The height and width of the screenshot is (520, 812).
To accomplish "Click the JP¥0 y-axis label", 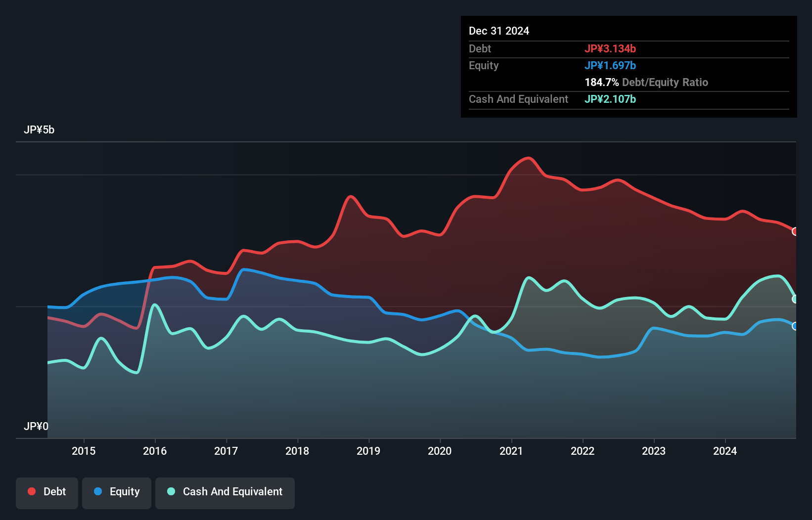I will point(36,427).
